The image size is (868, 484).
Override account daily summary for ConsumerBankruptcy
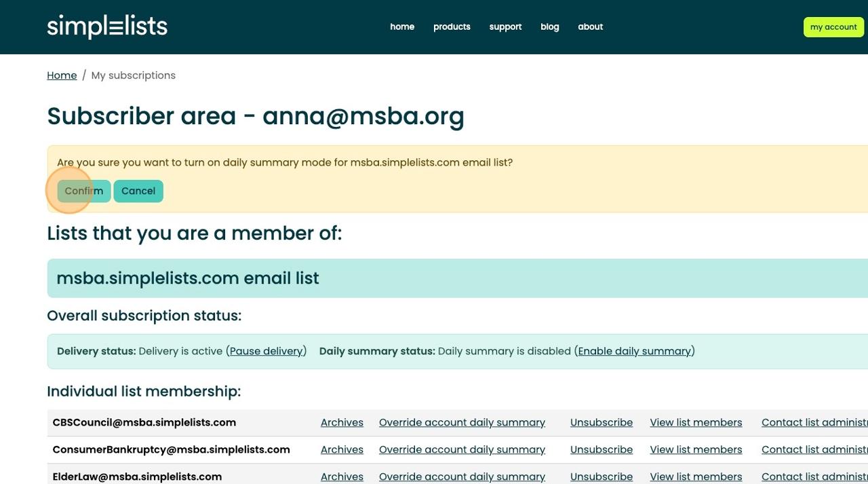tap(462, 449)
